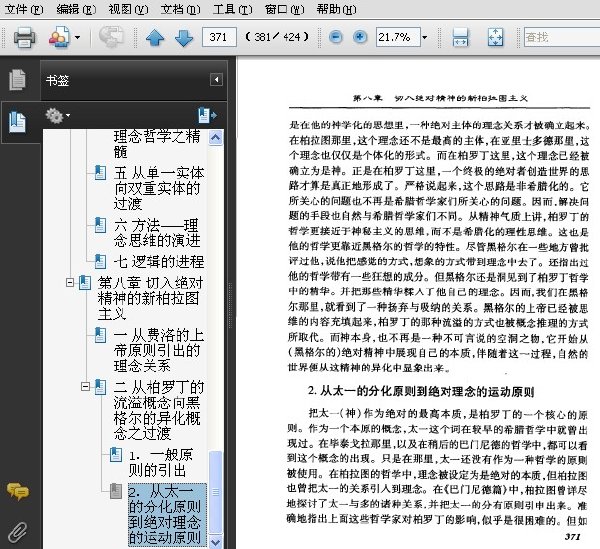Click bookmark icon beside 二 从柏罗丁的流溢概念
600x549 pixels.
101,387
